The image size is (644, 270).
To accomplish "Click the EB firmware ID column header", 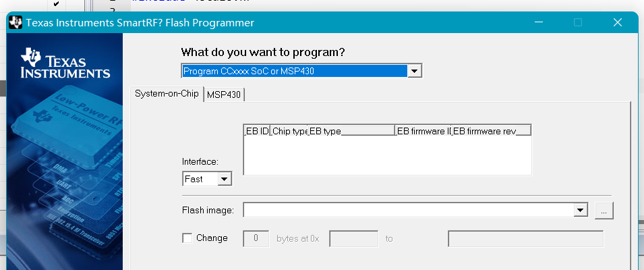I will pyautogui.click(x=422, y=130).
